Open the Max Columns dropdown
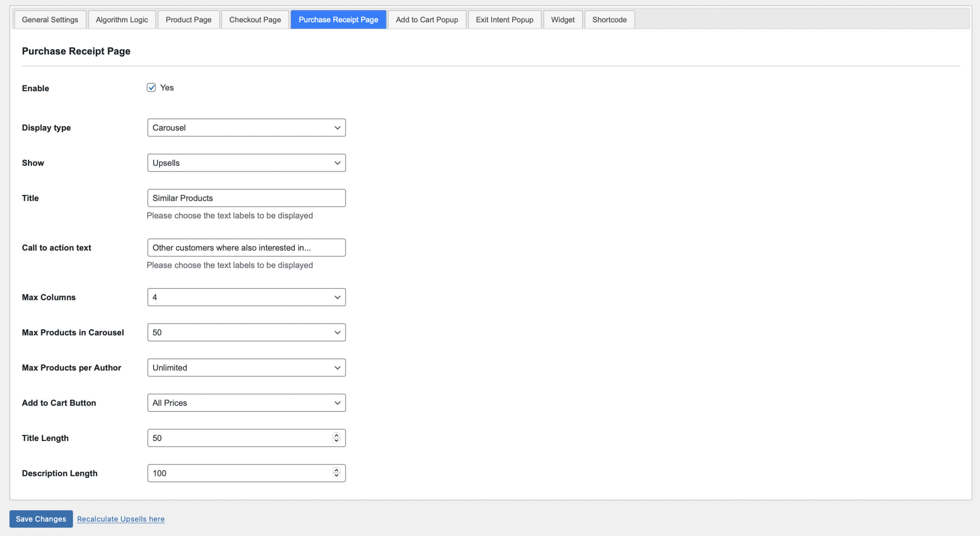 (x=247, y=297)
